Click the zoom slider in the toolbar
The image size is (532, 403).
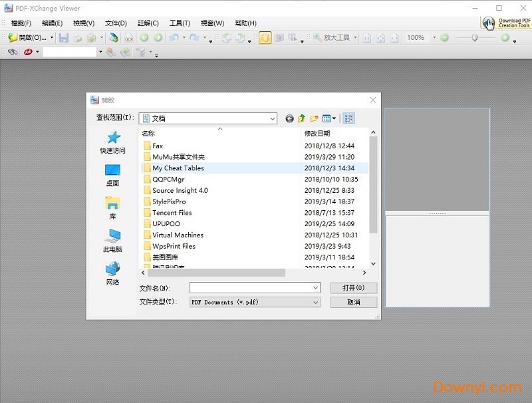474,38
